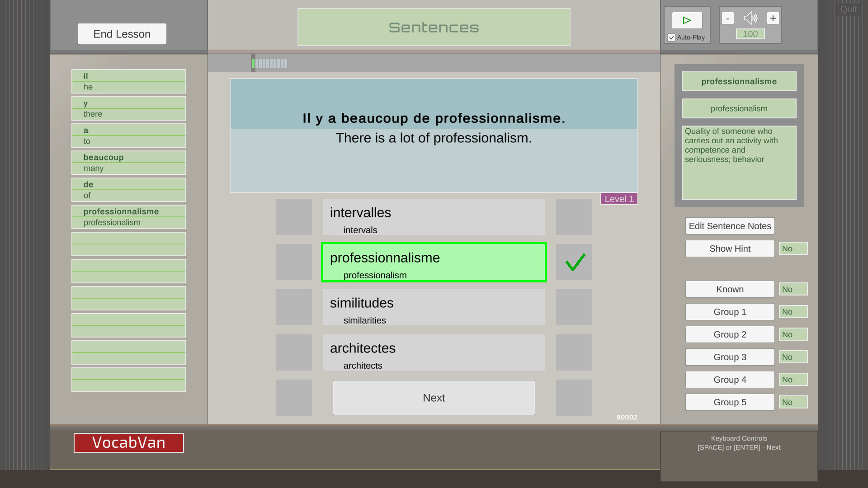868x488 pixels.
Task: Click the decrease volume minus icon
Action: tap(728, 18)
